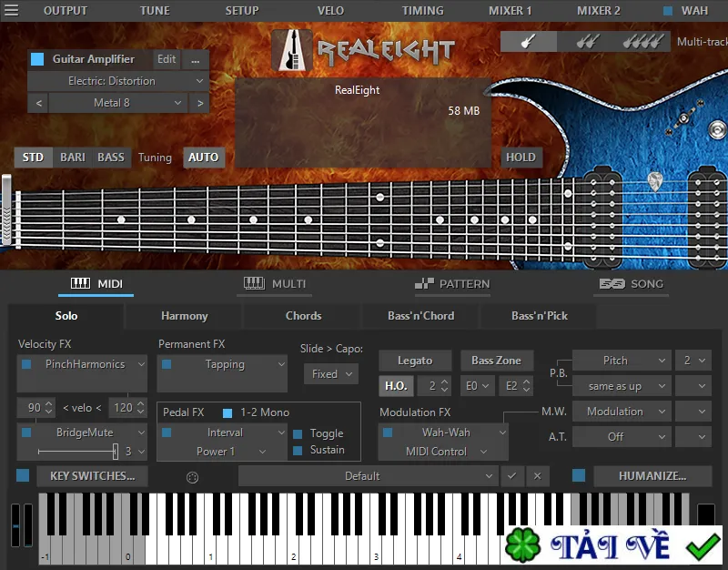Open the MIDI learn dial icon
Viewport: 728px width, 570px height.
coord(192,477)
